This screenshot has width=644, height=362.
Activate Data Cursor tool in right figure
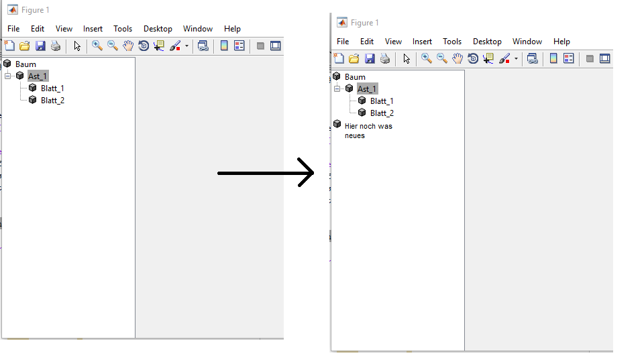click(488, 58)
